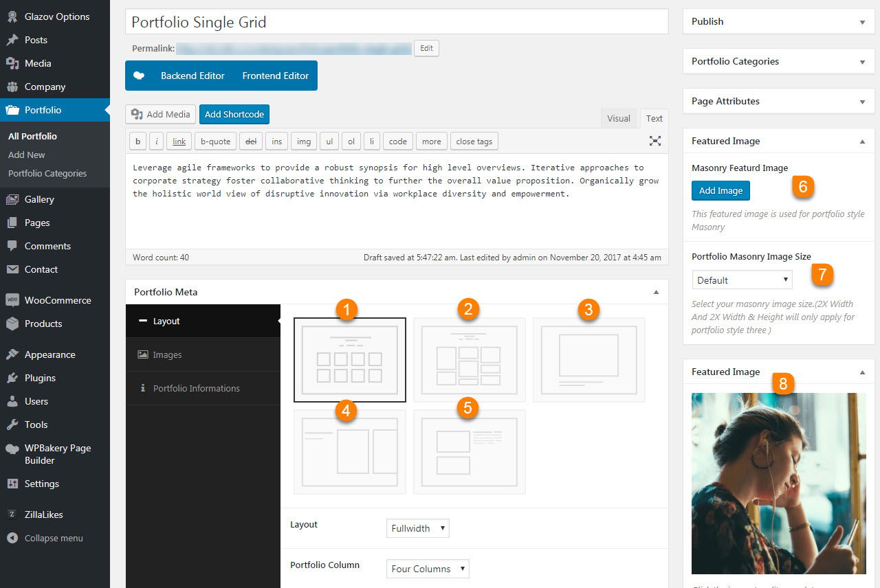
Task: Click the Tools wrench icon
Action: (x=12, y=425)
